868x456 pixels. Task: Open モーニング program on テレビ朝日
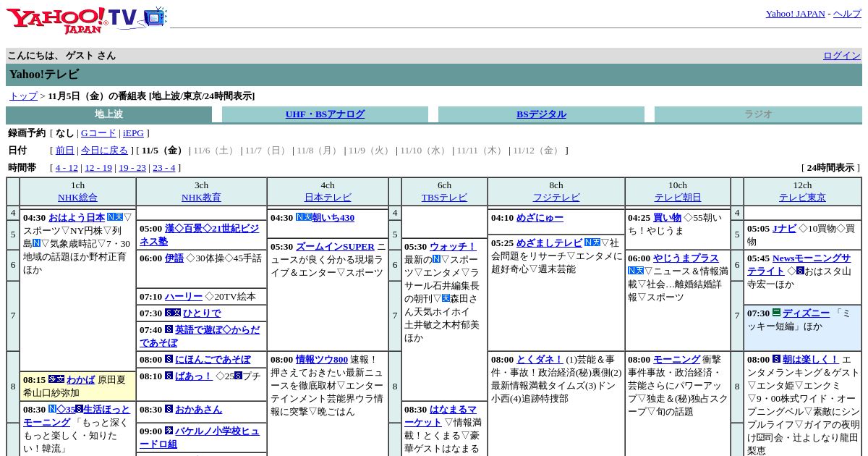(677, 360)
